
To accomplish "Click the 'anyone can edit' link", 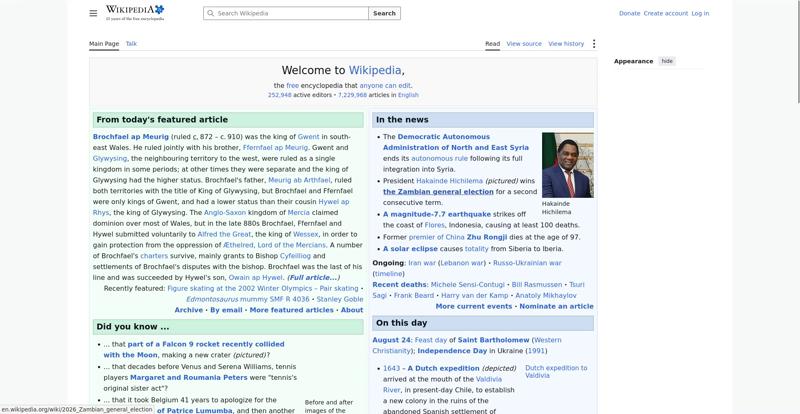I will 385,86.
